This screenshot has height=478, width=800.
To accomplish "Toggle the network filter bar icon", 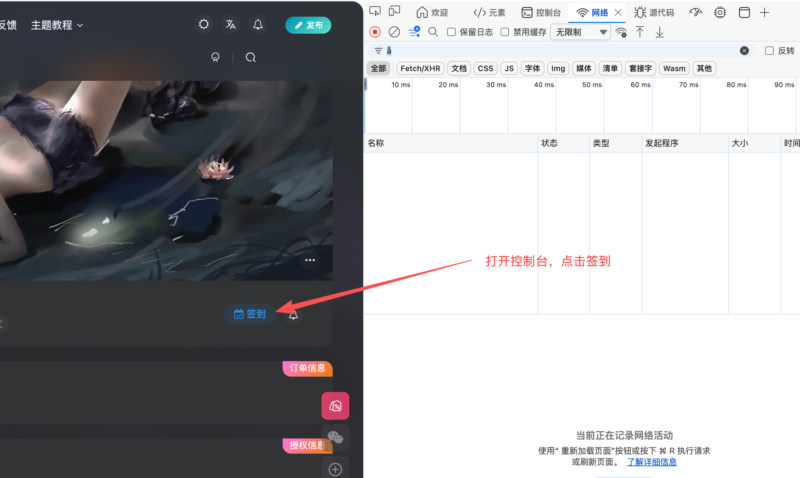I will pyautogui.click(x=414, y=32).
